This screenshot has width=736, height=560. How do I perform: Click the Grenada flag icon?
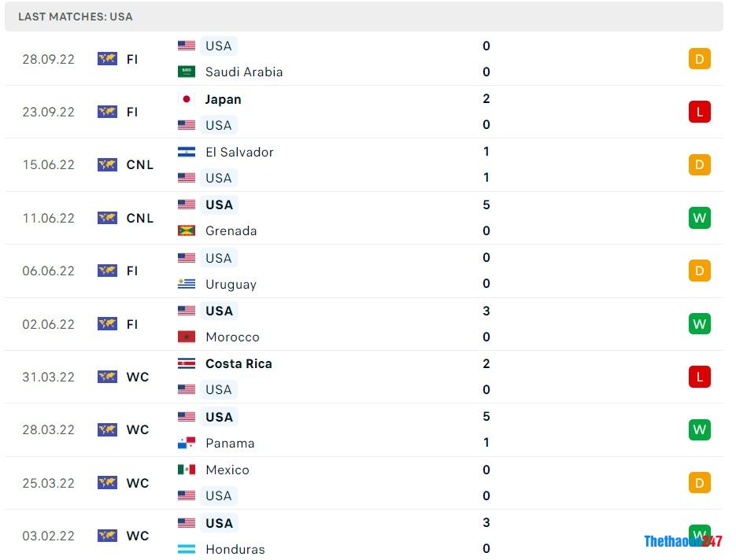(187, 230)
